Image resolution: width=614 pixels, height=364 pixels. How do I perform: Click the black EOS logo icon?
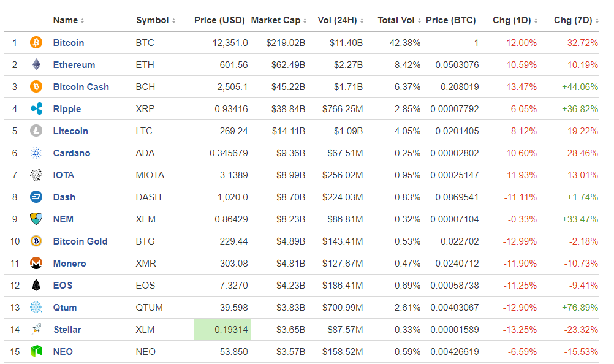(x=36, y=286)
